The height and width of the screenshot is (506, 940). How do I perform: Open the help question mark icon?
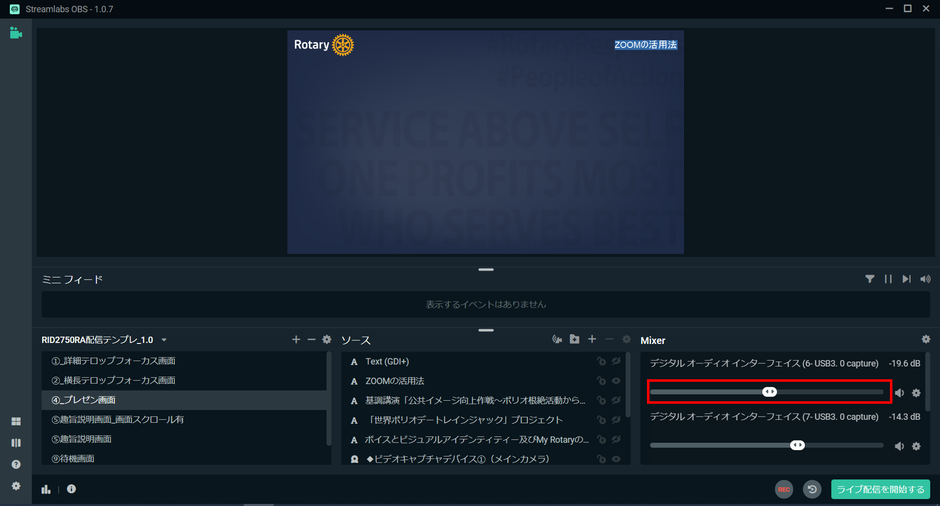click(16, 465)
